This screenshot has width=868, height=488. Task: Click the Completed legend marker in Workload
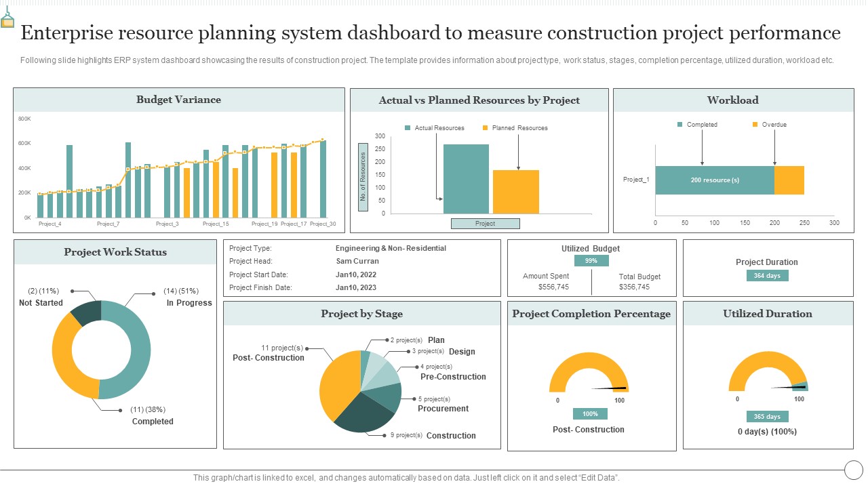(679, 125)
